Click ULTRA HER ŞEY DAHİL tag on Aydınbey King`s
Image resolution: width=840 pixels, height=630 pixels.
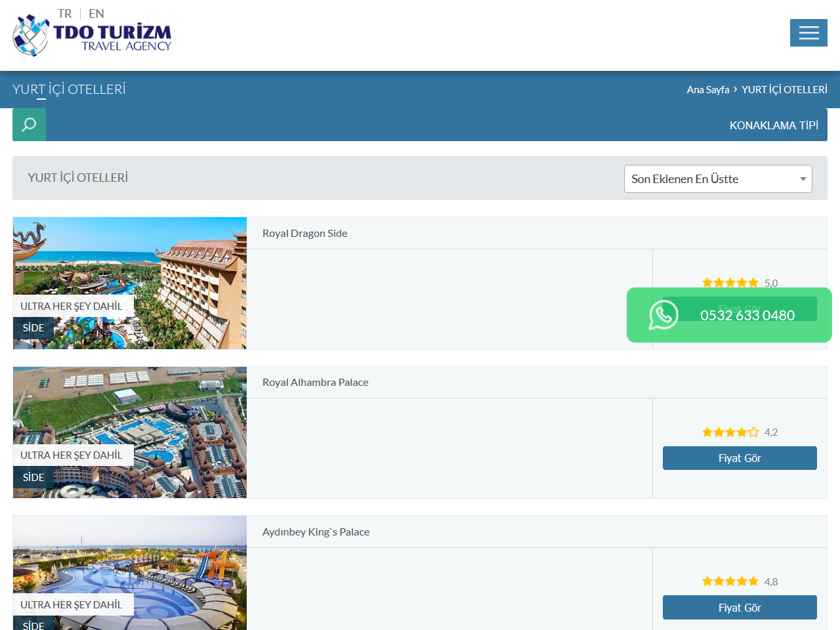(x=73, y=604)
